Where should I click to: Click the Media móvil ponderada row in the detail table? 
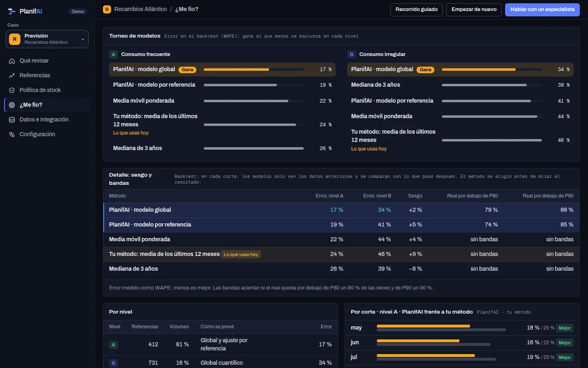(341, 240)
